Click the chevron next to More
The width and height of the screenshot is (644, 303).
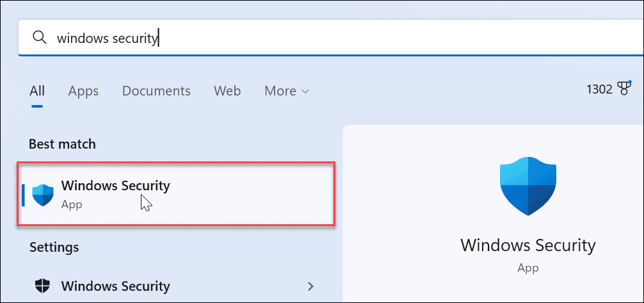click(x=305, y=92)
